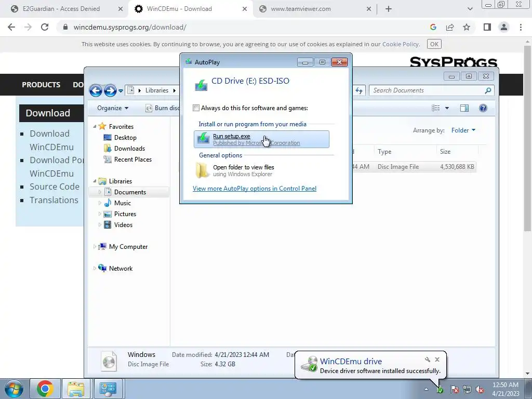
Task: Click the Chrome address bar URL
Action: [129, 27]
